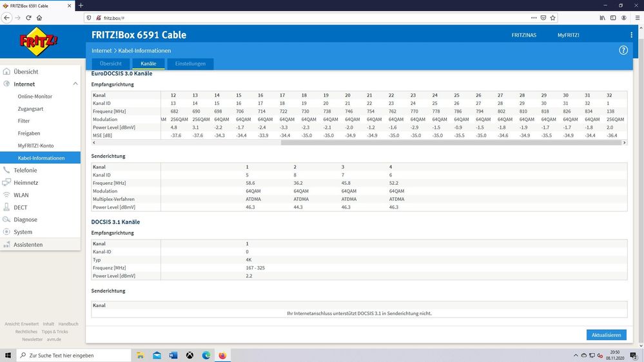The width and height of the screenshot is (644, 362).
Task: Open FRITZ!NAS link
Action: point(523,35)
